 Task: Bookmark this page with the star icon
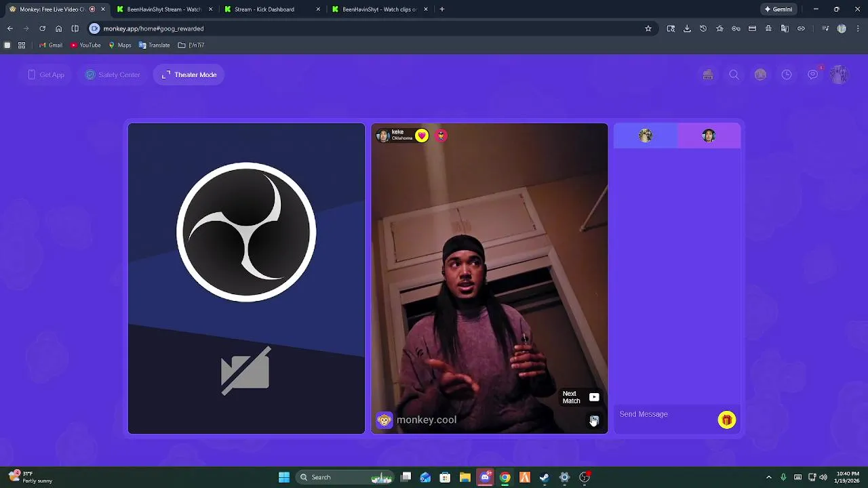coord(648,28)
